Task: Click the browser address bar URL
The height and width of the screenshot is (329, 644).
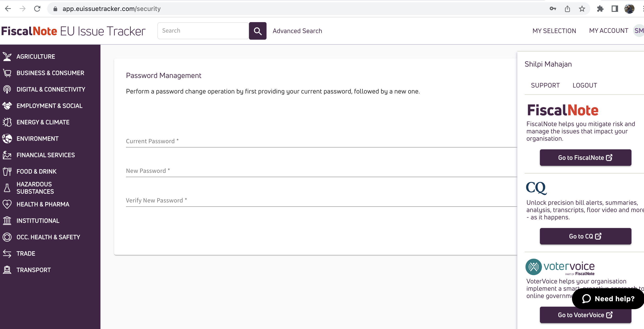Action: coord(111,9)
